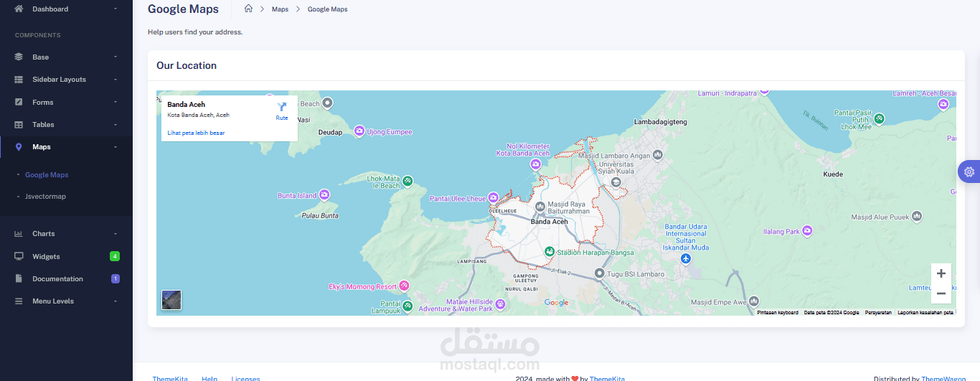Open the Documentation menu item
Screen dimensions: 980x381
pyautogui.click(x=66, y=278)
